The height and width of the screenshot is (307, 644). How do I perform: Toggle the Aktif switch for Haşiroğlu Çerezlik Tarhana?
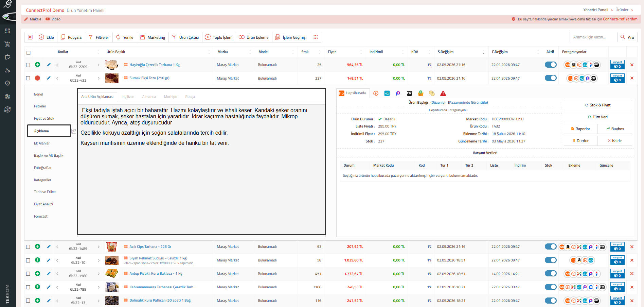551,65
